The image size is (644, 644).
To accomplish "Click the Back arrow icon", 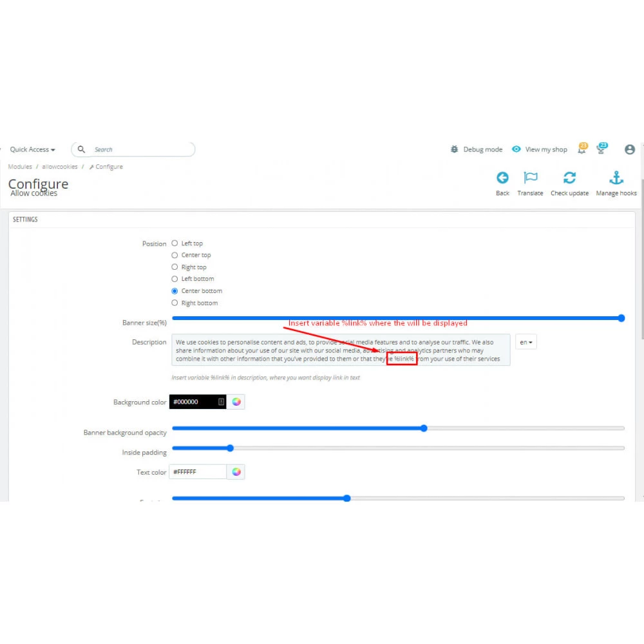I will point(502,178).
